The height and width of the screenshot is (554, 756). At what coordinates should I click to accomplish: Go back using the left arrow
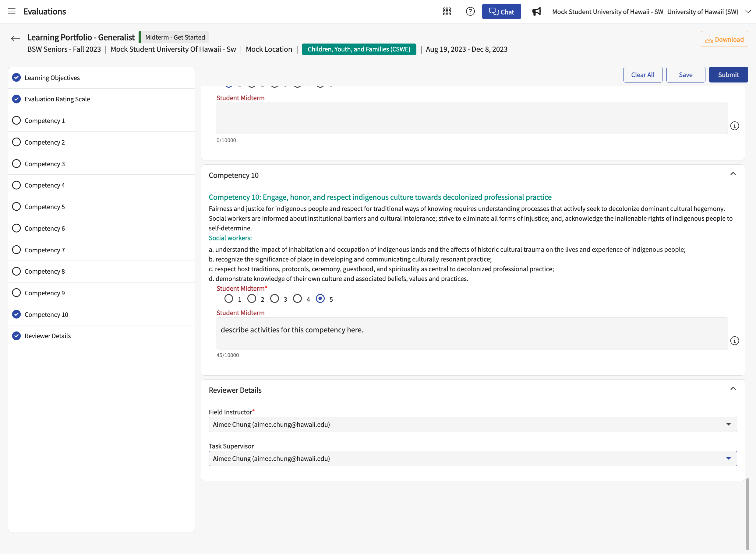click(x=16, y=39)
